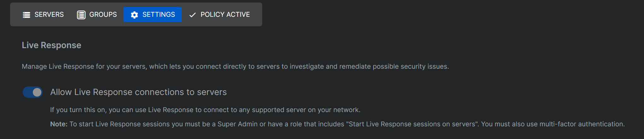The height and width of the screenshot is (139, 644).
Task: Open the Servers tab
Action: click(x=49, y=15)
